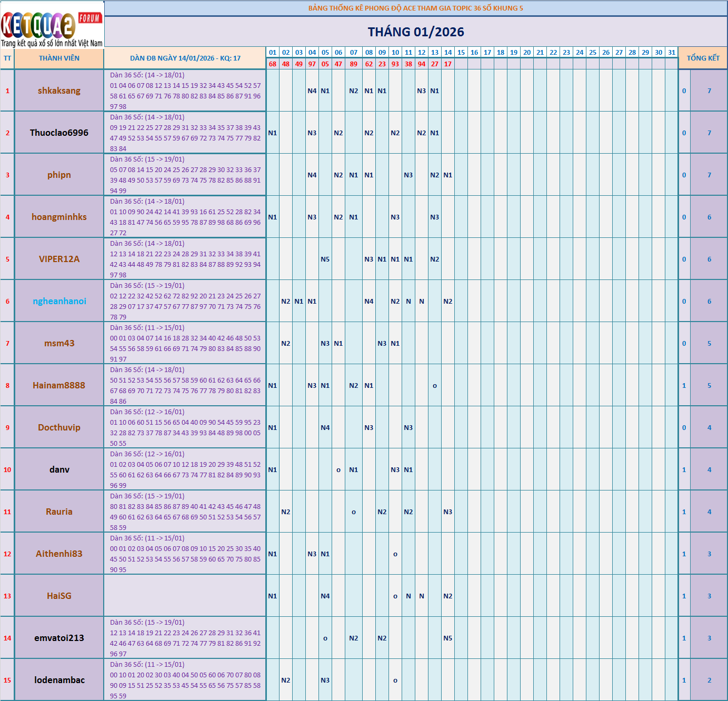This screenshot has height=701, width=728.
Task: Click the result value 68 under day 01
Action: 272,64
